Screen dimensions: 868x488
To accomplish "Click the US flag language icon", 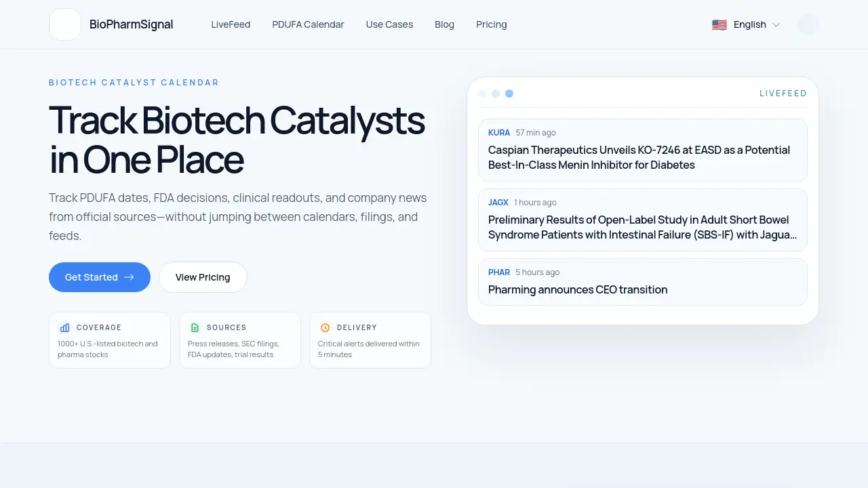I will point(719,24).
